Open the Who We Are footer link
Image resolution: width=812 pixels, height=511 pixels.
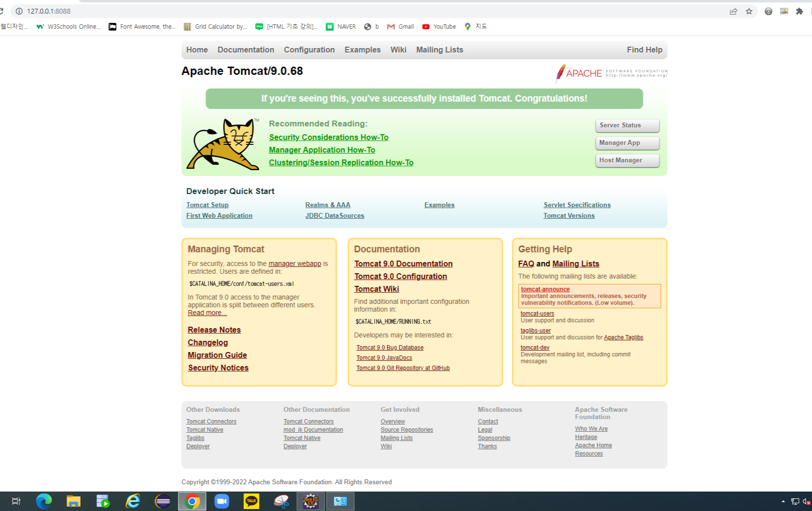click(591, 429)
